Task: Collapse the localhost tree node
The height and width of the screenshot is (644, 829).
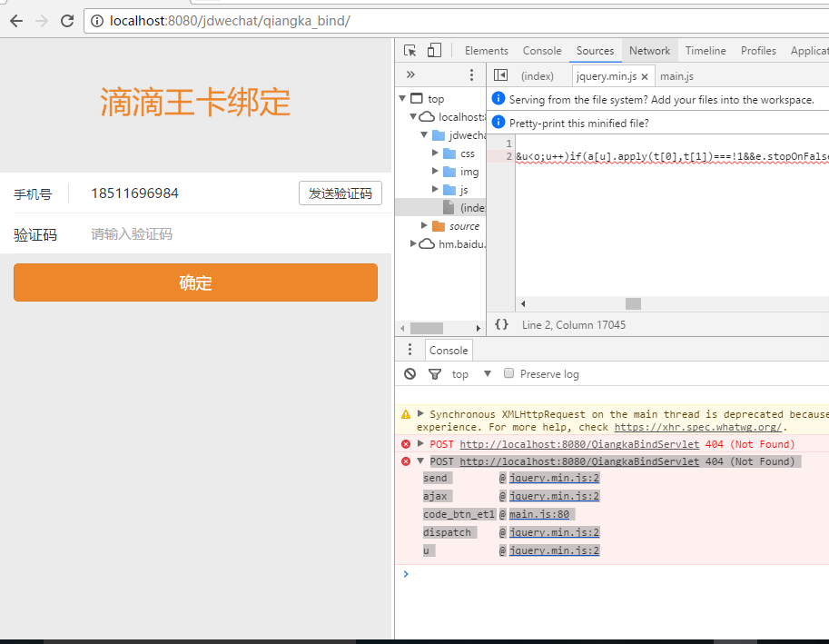Action: pyautogui.click(x=413, y=116)
